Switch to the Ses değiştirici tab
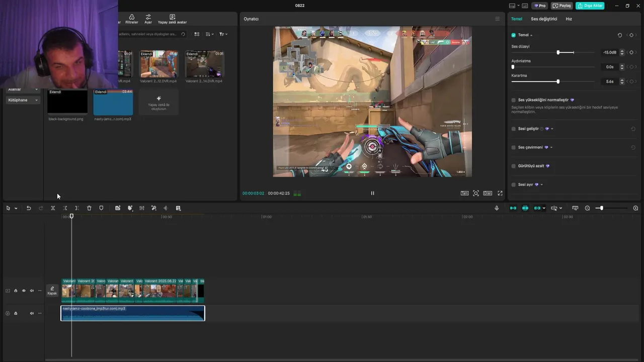Screen dimensions: 644x362 click(x=544, y=19)
